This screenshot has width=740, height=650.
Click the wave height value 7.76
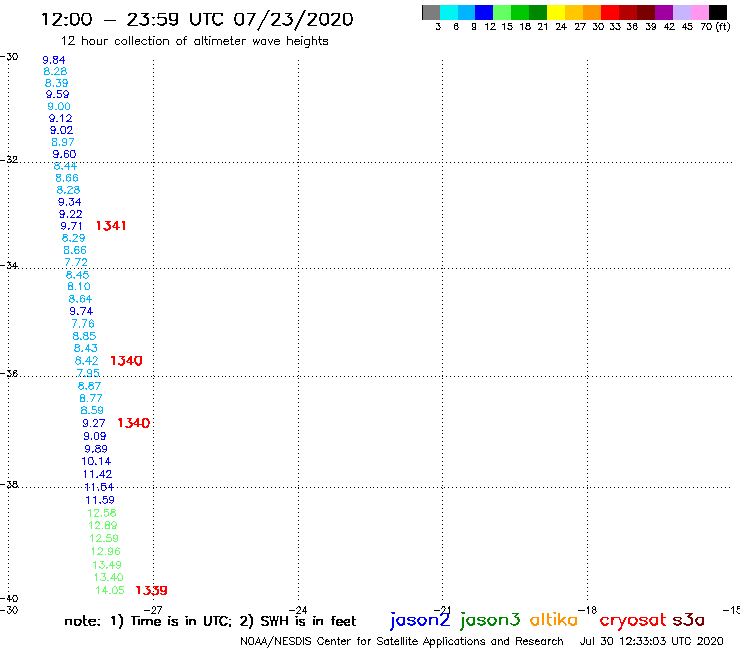tap(83, 324)
